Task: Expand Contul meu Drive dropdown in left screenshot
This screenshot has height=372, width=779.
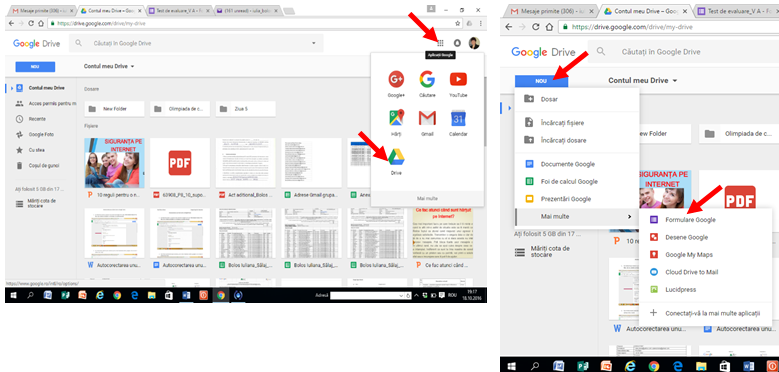Action: point(109,66)
